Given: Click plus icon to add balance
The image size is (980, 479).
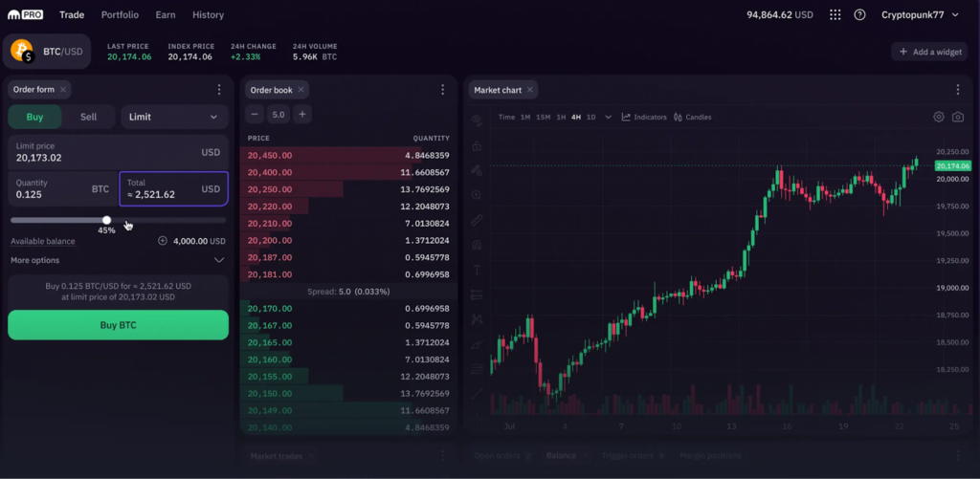Looking at the screenshot, I should click(163, 240).
